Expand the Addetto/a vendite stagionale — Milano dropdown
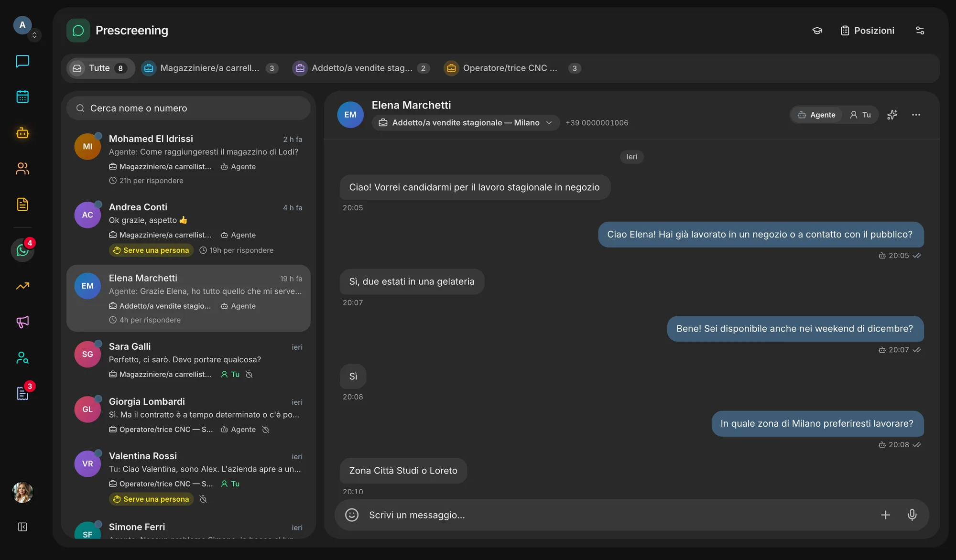The image size is (956, 560). pyautogui.click(x=466, y=123)
